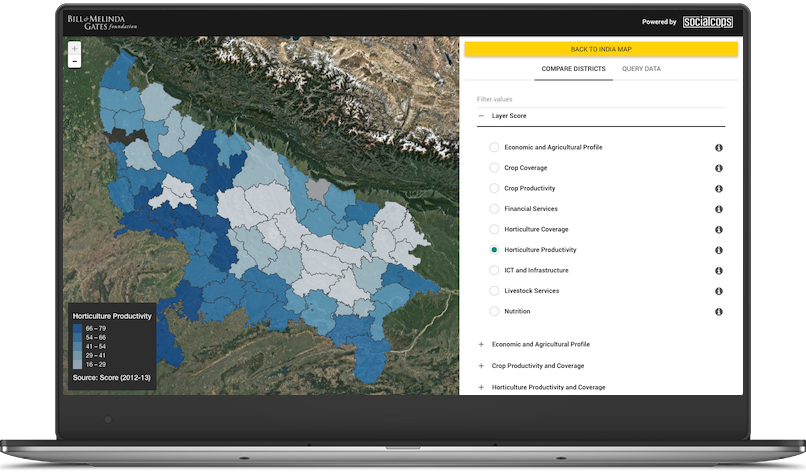
Task: Click the Source: Score (2012-13) text
Action: pyautogui.click(x=112, y=378)
